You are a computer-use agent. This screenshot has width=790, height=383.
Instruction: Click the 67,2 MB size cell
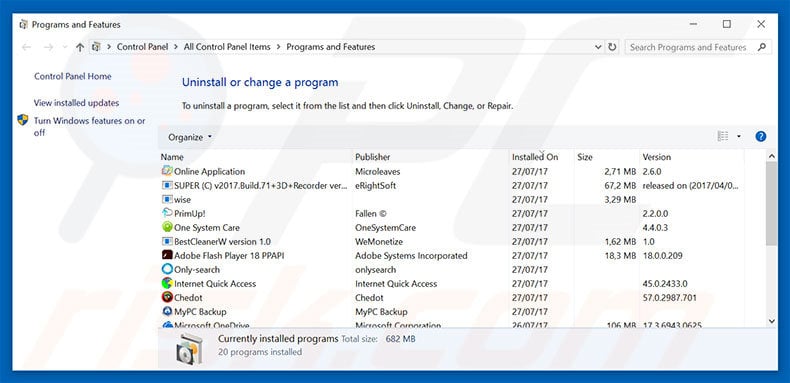pos(620,185)
